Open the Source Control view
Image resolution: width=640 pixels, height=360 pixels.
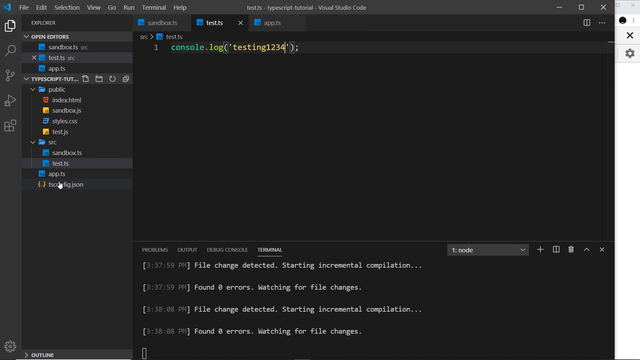pos(10,76)
